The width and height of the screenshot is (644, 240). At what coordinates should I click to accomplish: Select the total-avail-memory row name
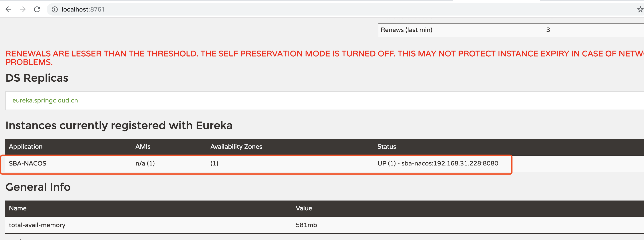pyautogui.click(x=37, y=225)
